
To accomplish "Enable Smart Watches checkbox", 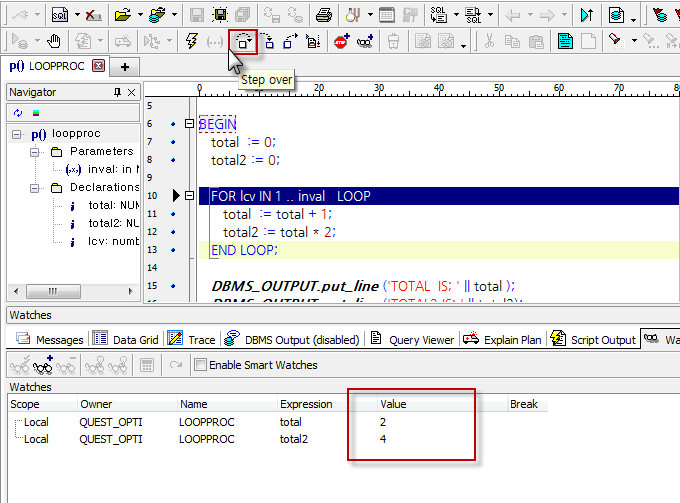I will coord(200,365).
